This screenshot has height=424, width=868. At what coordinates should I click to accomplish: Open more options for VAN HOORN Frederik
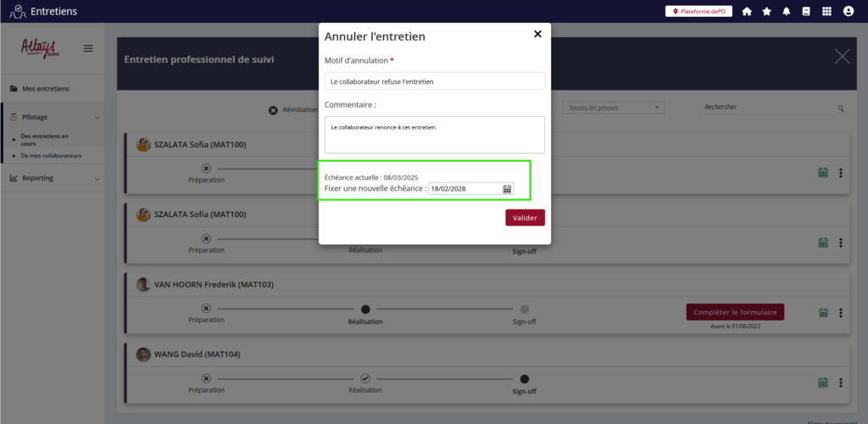point(841,312)
